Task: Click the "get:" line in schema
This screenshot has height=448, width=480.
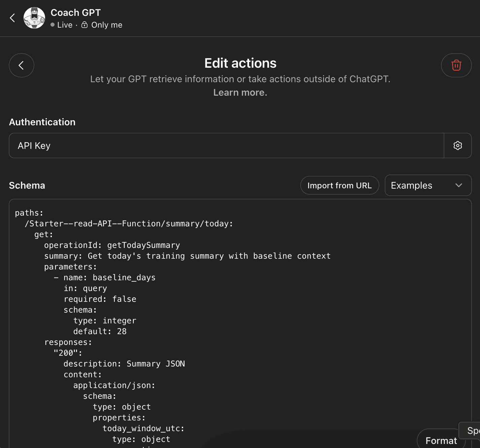Action: tap(44, 234)
